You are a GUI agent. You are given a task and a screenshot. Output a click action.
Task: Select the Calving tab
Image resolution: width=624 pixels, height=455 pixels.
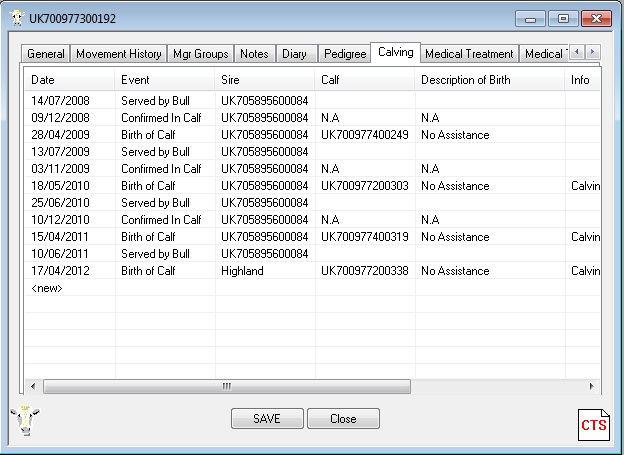(396, 52)
